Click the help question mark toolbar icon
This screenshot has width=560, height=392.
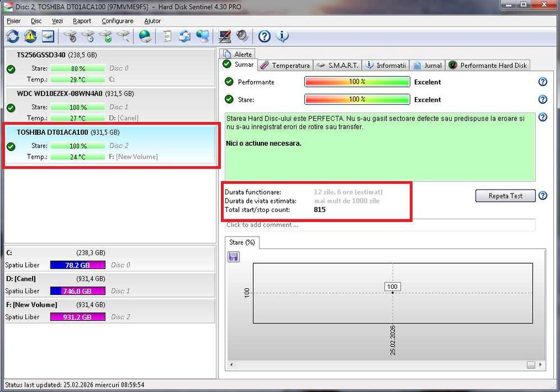click(264, 36)
